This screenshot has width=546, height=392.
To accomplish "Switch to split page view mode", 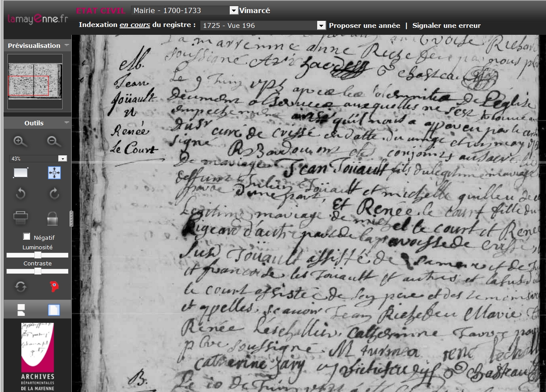I will click(21, 310).
